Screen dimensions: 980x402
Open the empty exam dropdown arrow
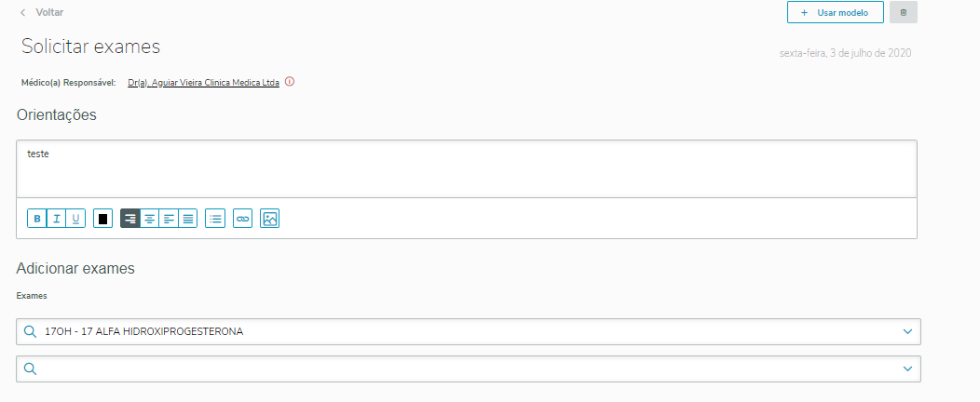(907, 368)
